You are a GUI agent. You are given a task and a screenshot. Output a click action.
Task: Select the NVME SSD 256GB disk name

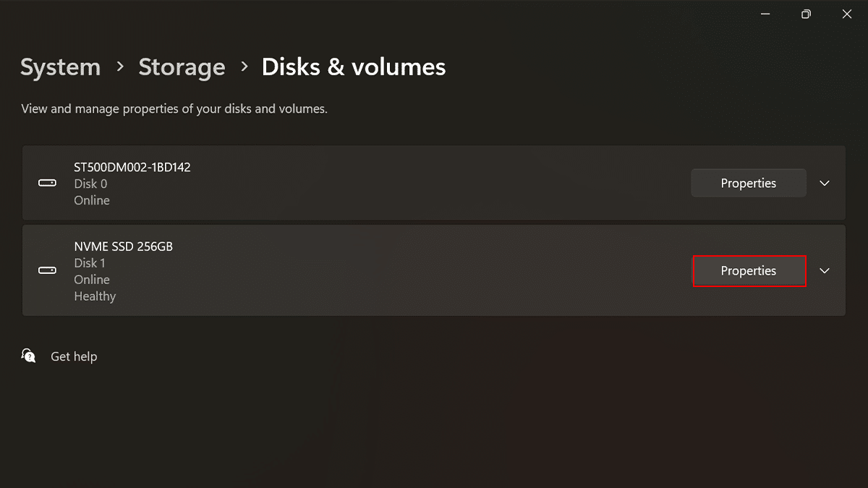pyautogui.click(x=123, y=247)
